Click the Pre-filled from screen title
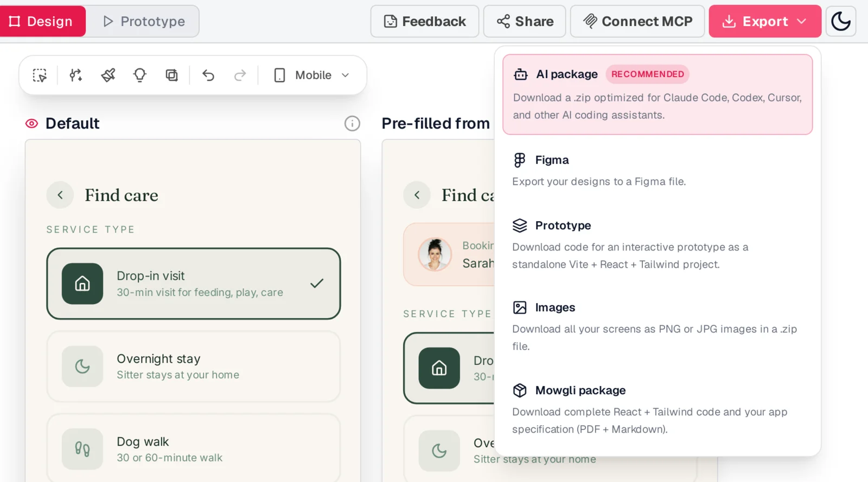This screenshot has width=868, height=482. coord(436,124)
